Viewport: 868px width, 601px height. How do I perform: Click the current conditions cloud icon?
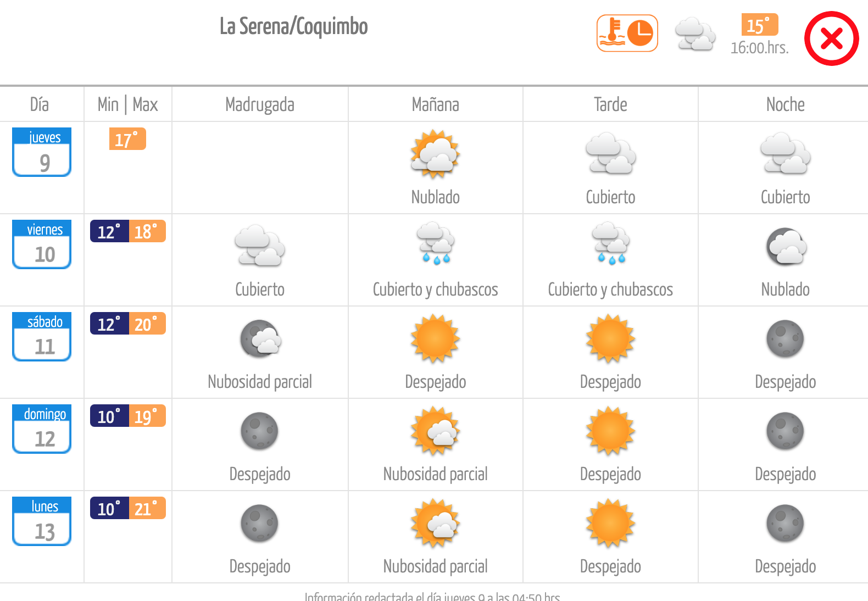click(695, 34)
